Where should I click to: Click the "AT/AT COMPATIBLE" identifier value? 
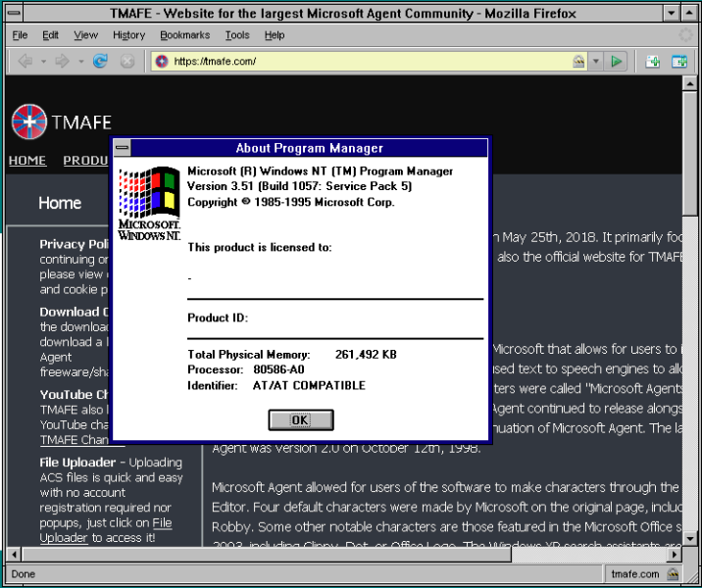point(309,385)
